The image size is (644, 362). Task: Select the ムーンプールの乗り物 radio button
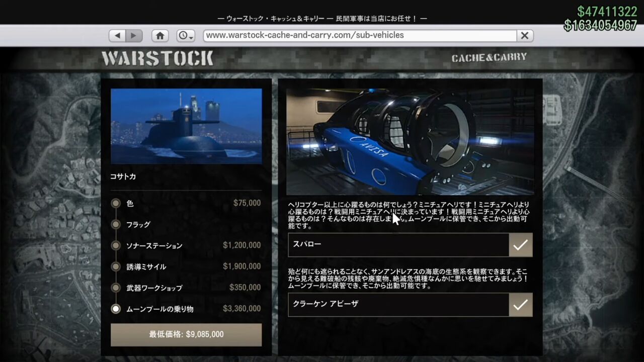[116, 309]
